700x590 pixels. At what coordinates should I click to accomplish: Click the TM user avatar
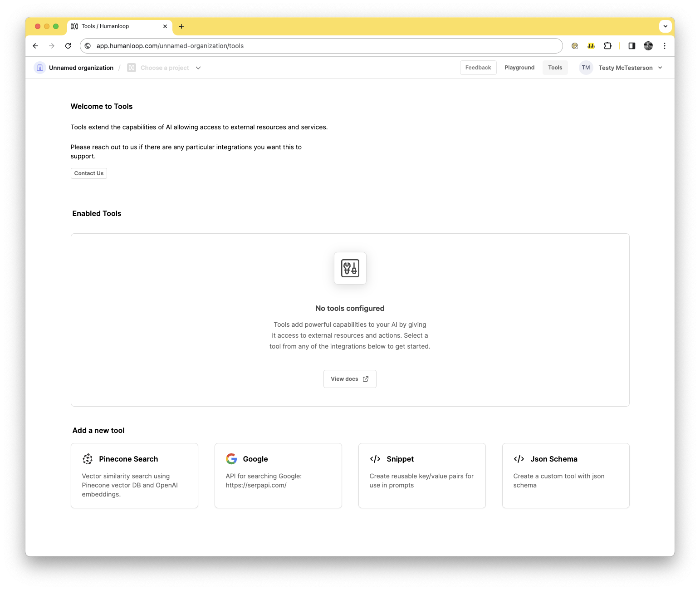(x=586, y=68)
